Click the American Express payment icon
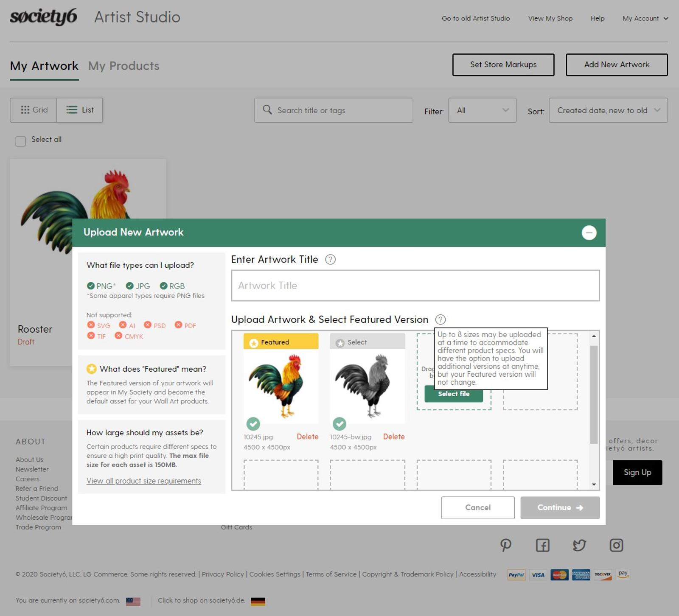Viewport: 679px width, 616px height. coord(581,575)
